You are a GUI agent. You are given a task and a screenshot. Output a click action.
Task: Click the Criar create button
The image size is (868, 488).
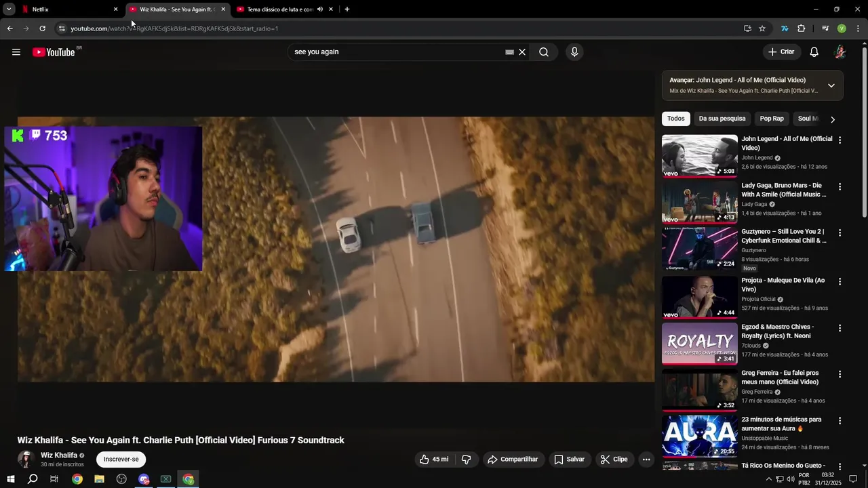coord(781,52)
